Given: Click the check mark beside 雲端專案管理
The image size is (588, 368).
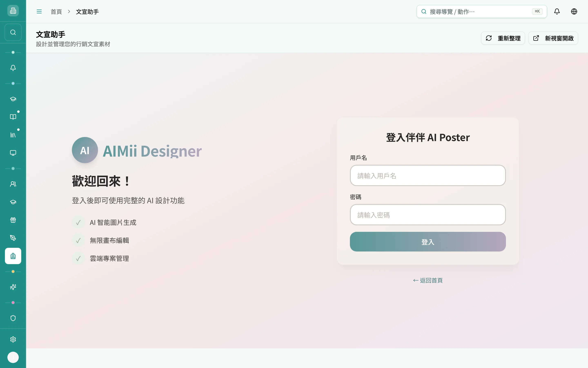Looking at the screenshot, I should click(x=78, y=258).
